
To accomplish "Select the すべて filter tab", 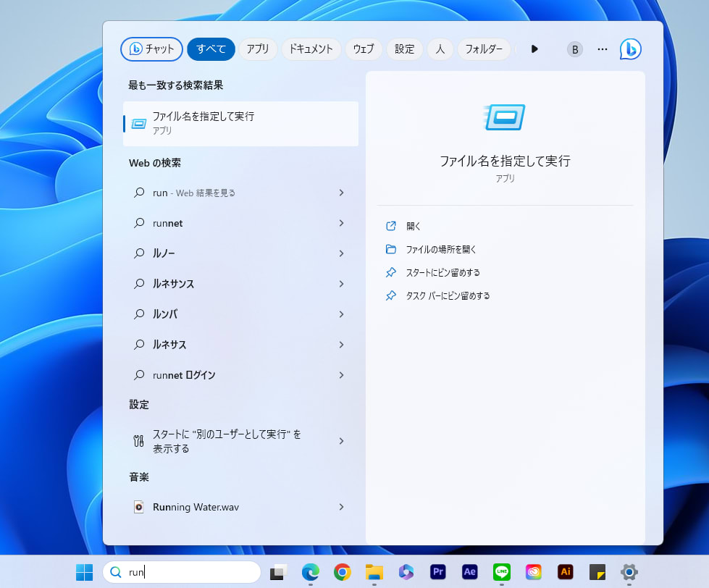I will coord(211,49).
